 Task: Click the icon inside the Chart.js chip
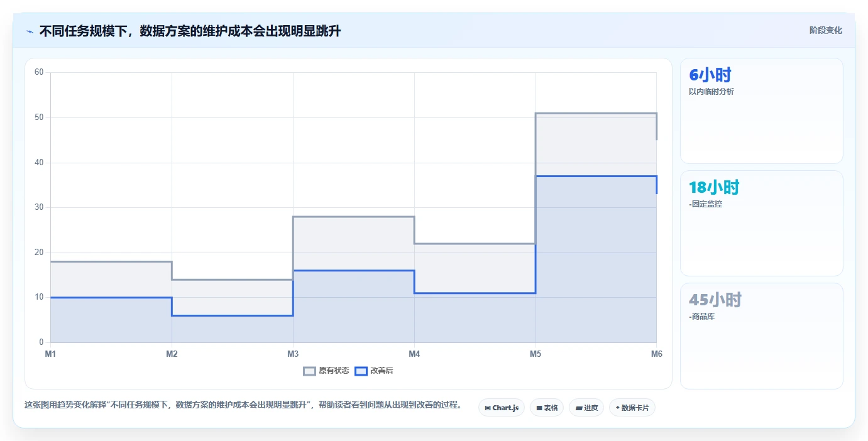pyautogui.click(x=488, y=408)
